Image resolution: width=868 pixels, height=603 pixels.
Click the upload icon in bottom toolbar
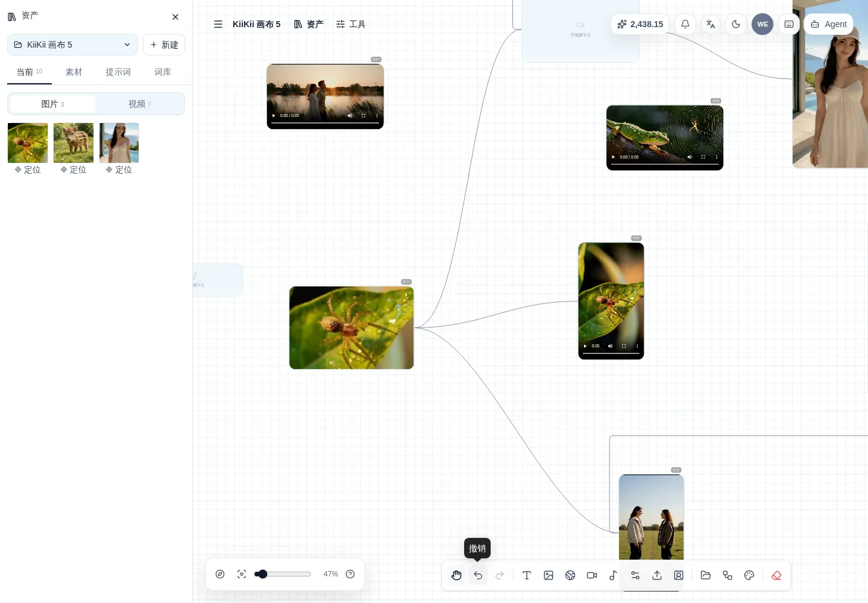click(657, 575)
